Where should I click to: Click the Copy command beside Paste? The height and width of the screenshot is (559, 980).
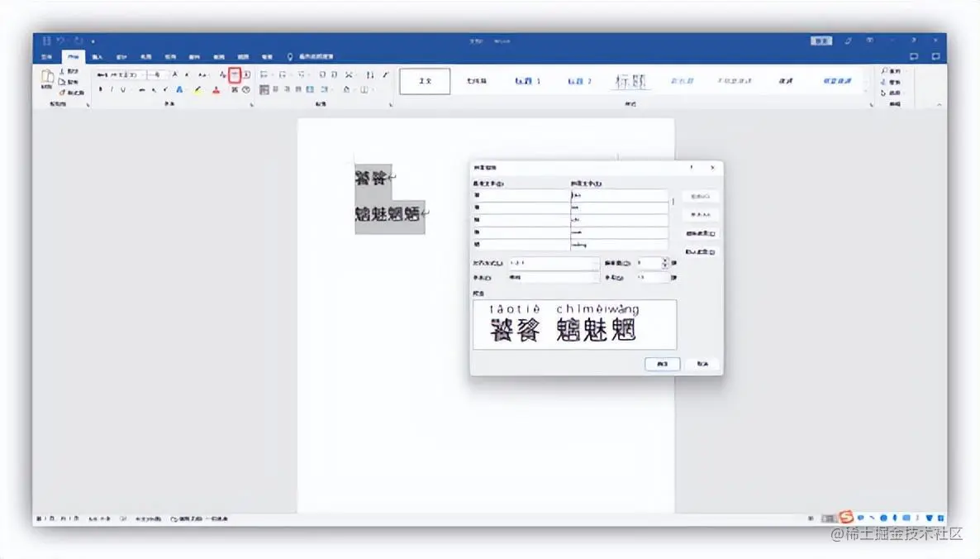pyautogui.click(x=69, y=82)
